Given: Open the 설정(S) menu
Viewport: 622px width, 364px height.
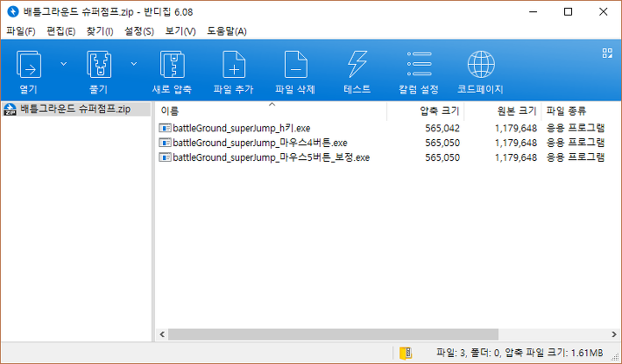Looking at the screenshot, I should (x=139, y=31).
